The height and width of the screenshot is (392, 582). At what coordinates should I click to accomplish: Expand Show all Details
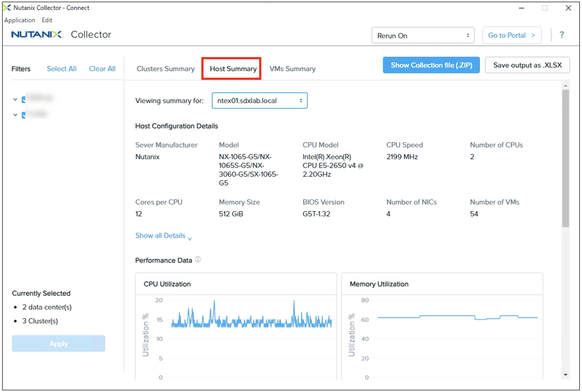(x=163, y=235)
